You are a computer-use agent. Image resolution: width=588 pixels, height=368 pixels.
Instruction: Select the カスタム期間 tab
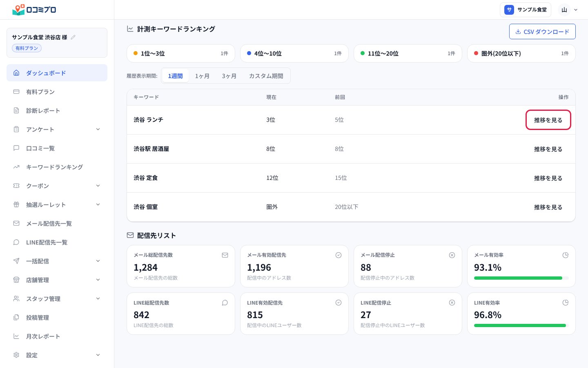coord(266,76)
